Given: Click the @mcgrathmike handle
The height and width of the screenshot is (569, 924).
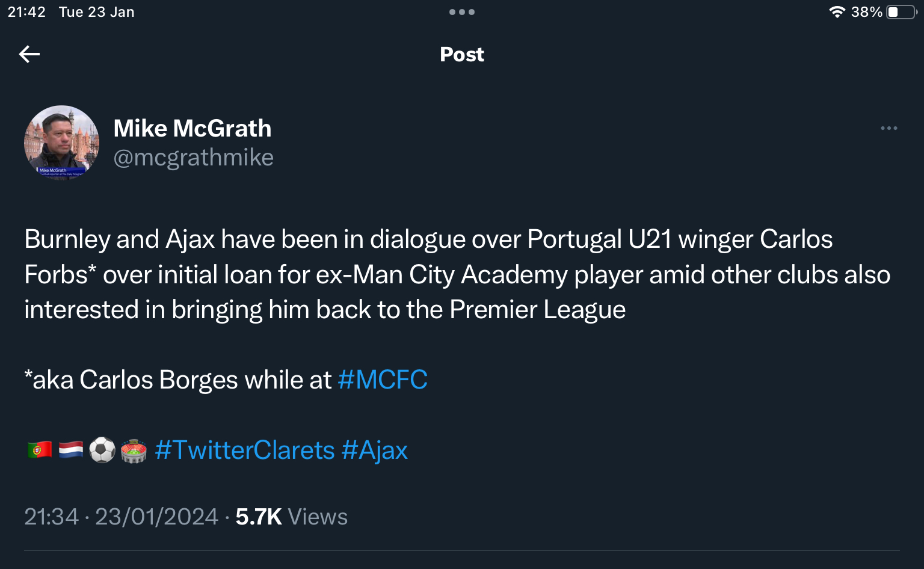Looking at the screenshot, I should (x=194, y=158).
